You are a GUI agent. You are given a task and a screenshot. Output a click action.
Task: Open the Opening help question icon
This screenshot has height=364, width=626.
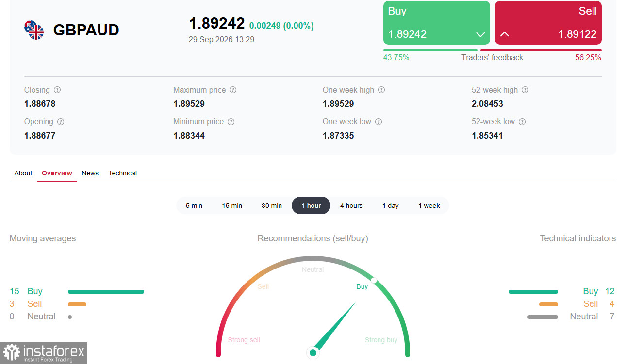(x=61, y=122)
